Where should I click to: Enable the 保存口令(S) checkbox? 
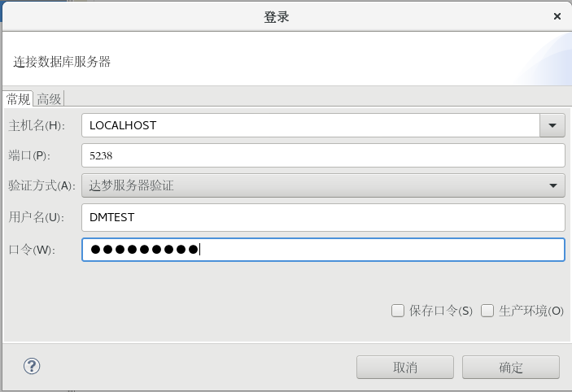click(398, 311)
